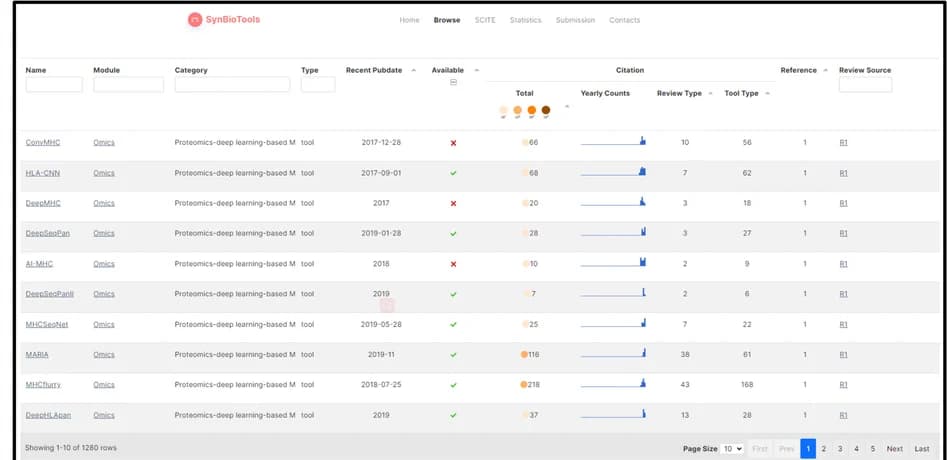Image resolution: width=947 pixels, height=460 pixels.
Task: Click the green check icon in MARIA row
Action: (454, 355)
